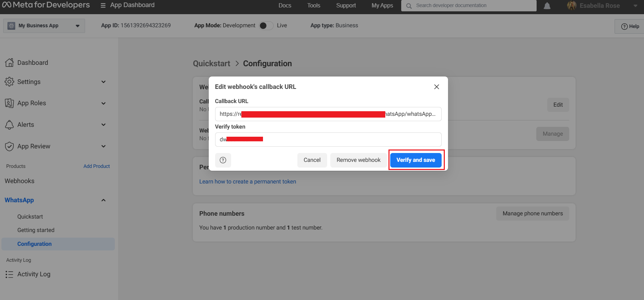Open Getting started in sidebar
644x300 pixels.
pos(36,230)
